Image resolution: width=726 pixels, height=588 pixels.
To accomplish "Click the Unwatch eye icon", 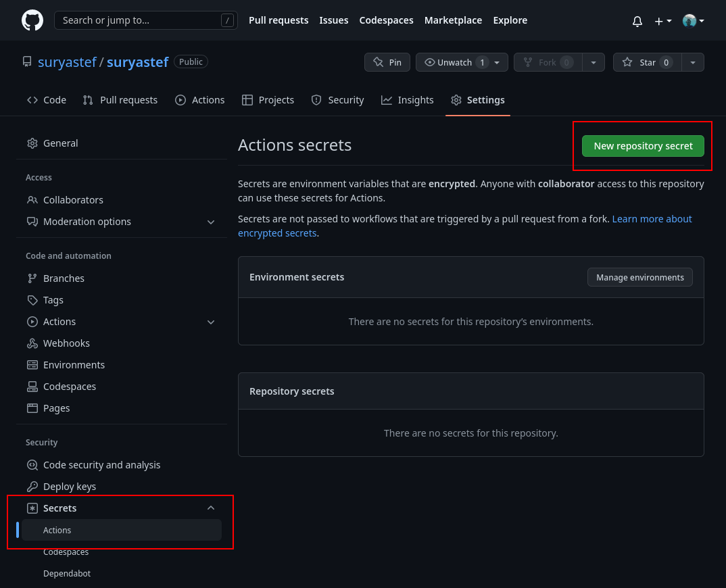I will click(x=430, y=62).
